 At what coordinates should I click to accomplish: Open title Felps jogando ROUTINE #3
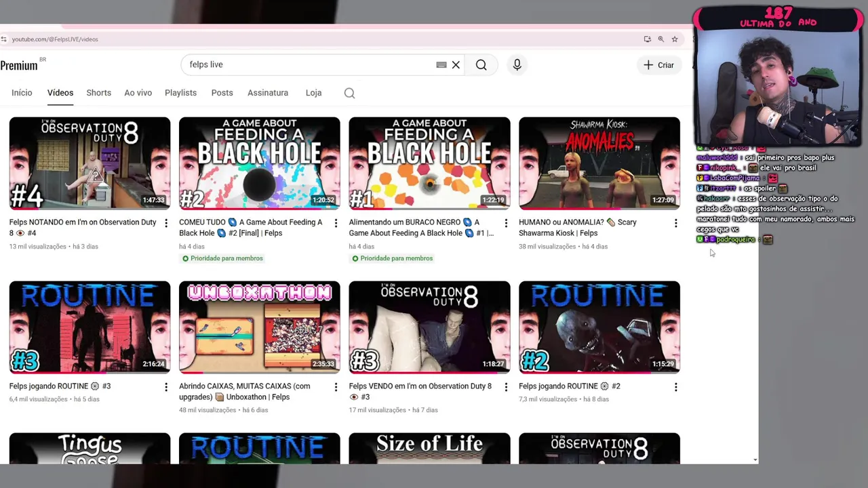60,386
